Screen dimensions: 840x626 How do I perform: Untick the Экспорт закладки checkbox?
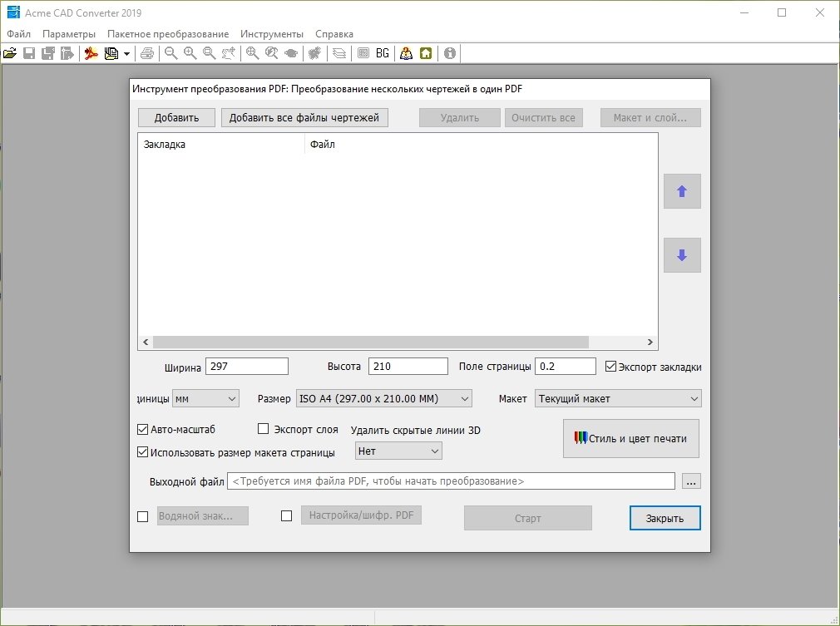611,367
